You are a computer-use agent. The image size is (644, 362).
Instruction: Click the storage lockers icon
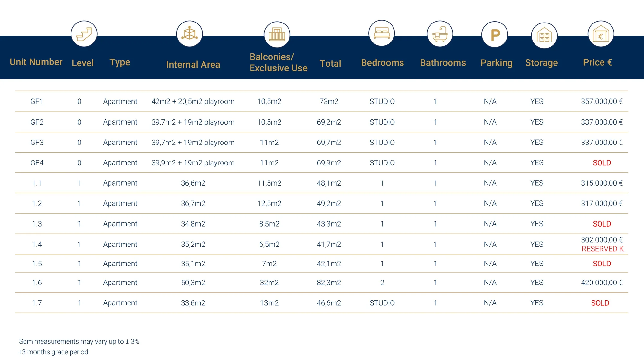coord(544,35)
